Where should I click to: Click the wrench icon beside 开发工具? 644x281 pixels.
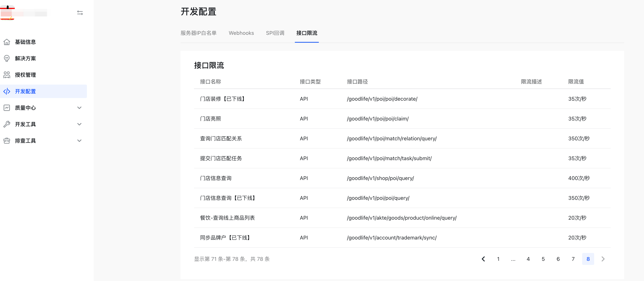pyautogui.click(x=7, y=124)
